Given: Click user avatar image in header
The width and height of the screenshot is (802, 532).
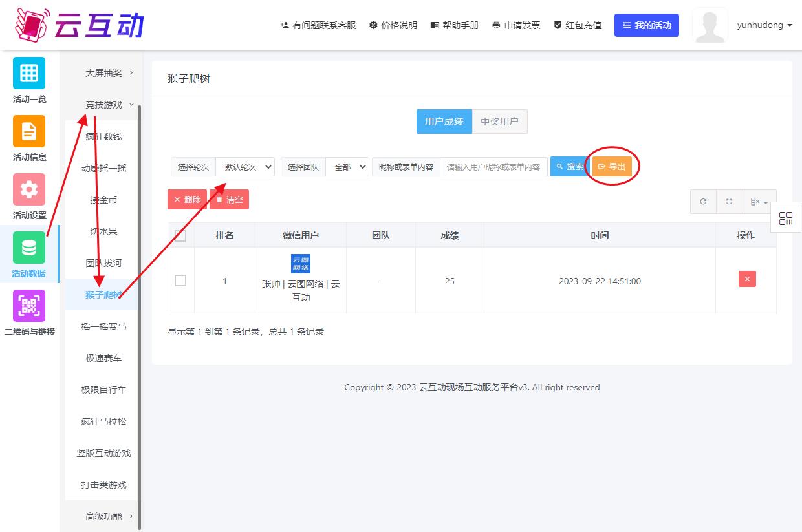Looking at the screenshot, I should coord(710,26).
